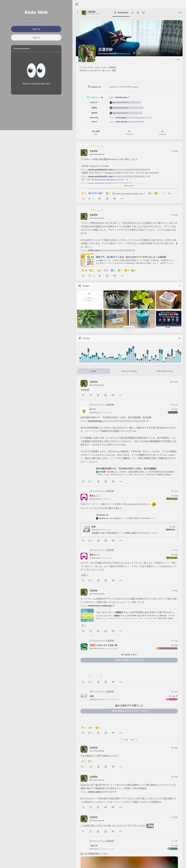The image size is (186, 868).
Task: Open the frying pan image thumbnail
Action: pos(116,300)
